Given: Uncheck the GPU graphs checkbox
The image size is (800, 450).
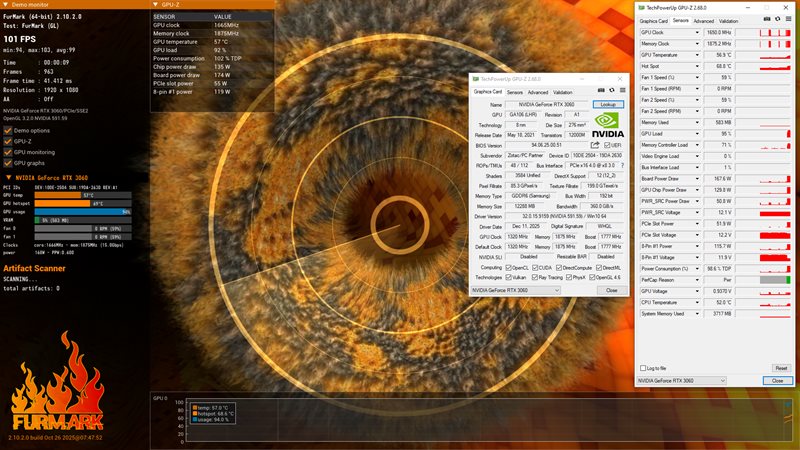Looking at the screenshot, I should pyautogui.click(x=8, y=162).
